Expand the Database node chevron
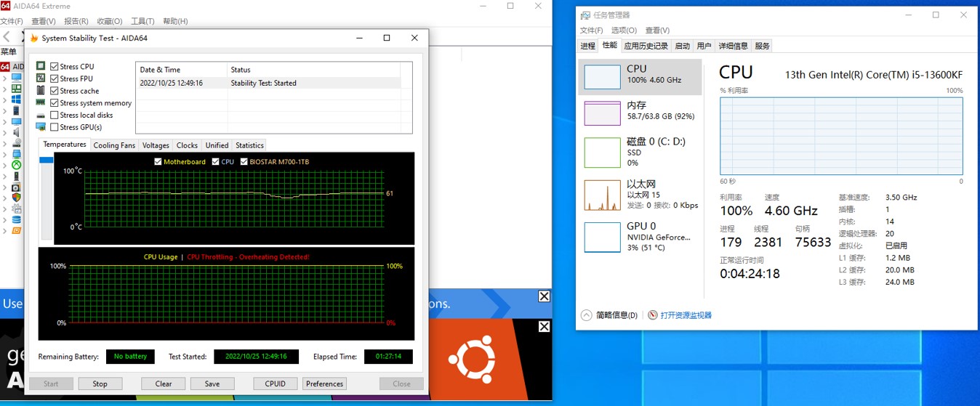 (x=4, y=219)
